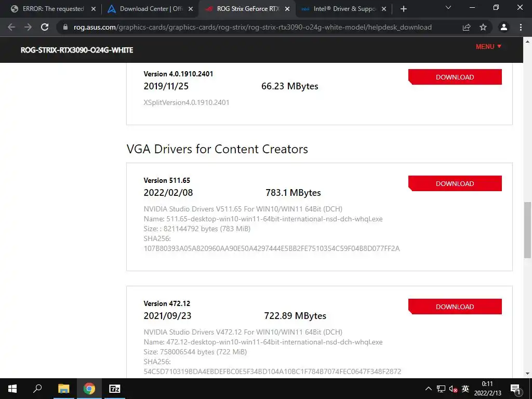Open a new browser tab

point(403,9)
